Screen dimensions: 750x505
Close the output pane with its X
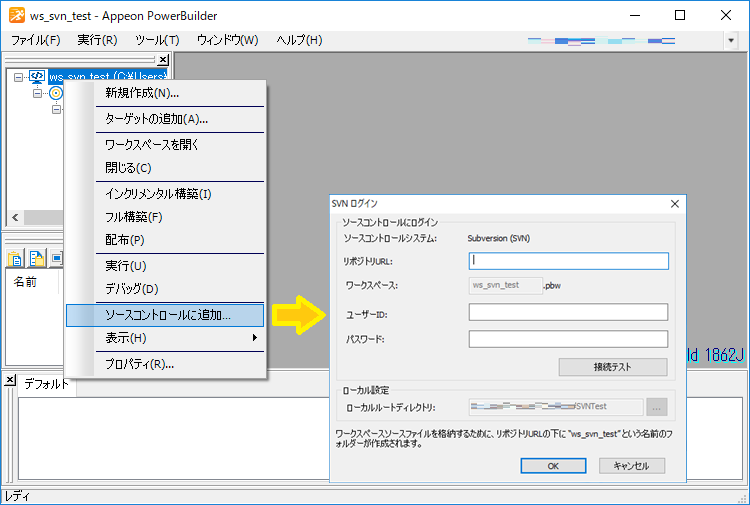(x=10, y=380)
